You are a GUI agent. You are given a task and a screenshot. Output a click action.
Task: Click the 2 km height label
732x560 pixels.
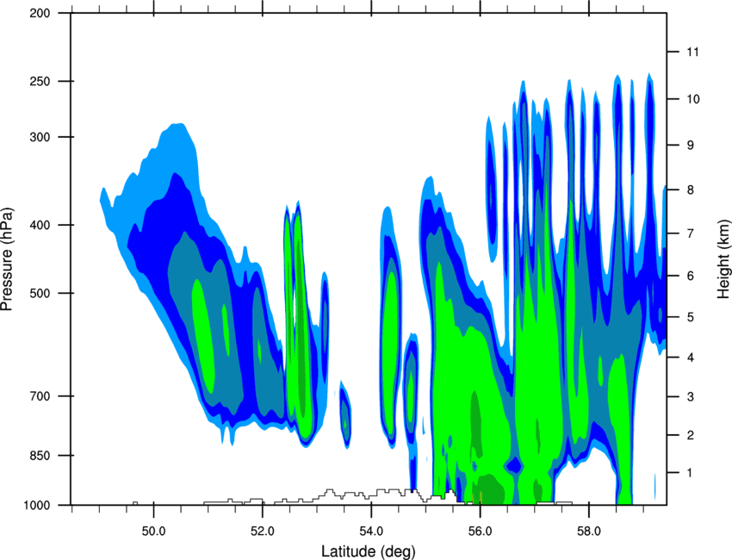tap(691, 435)
